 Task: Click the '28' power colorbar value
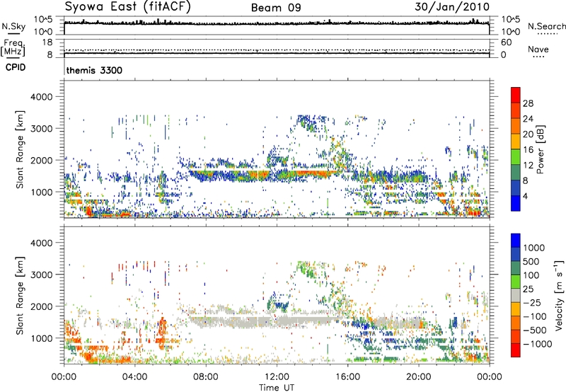(528, 103)
